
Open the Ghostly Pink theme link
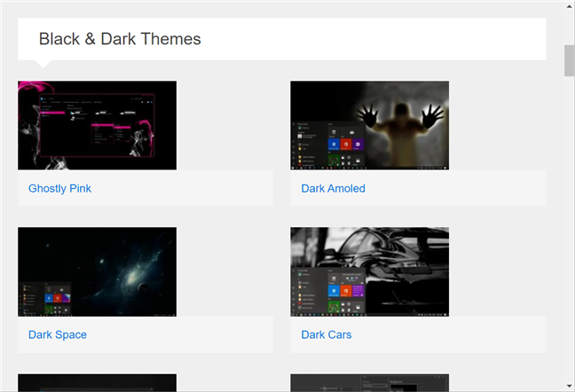59,188
